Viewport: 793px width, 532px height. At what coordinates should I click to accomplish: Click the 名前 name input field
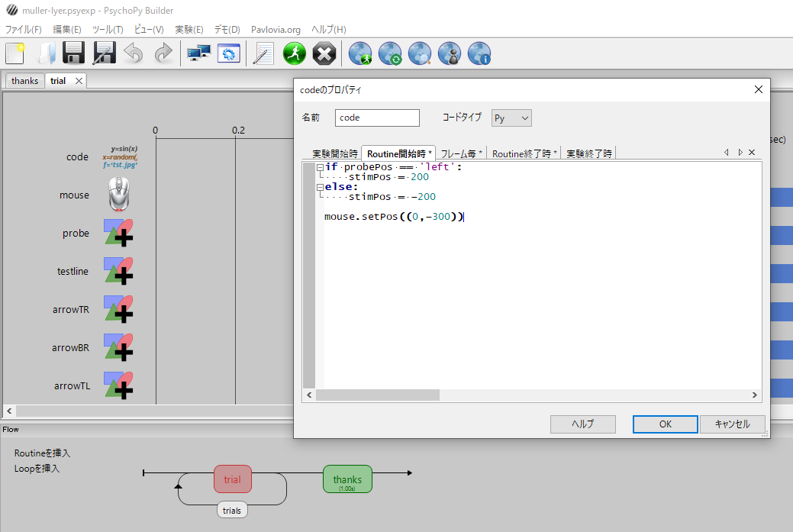click(x=377, y=118)
